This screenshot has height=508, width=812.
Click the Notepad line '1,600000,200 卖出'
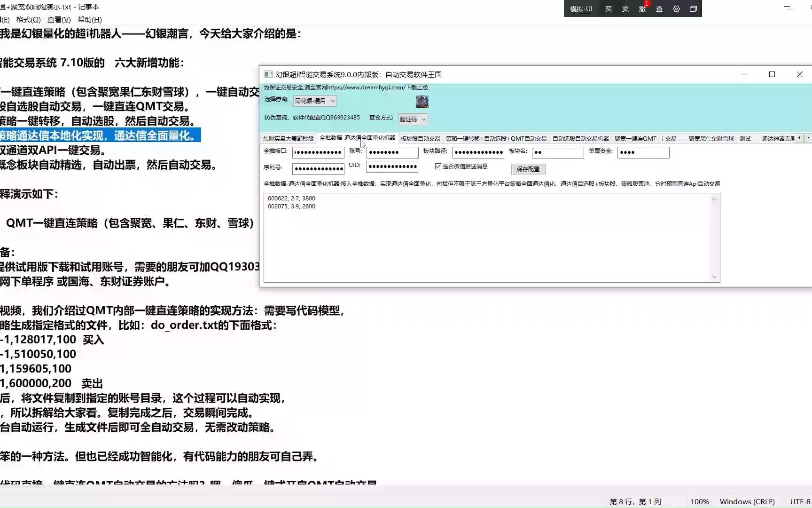click(x=51, y=383)
